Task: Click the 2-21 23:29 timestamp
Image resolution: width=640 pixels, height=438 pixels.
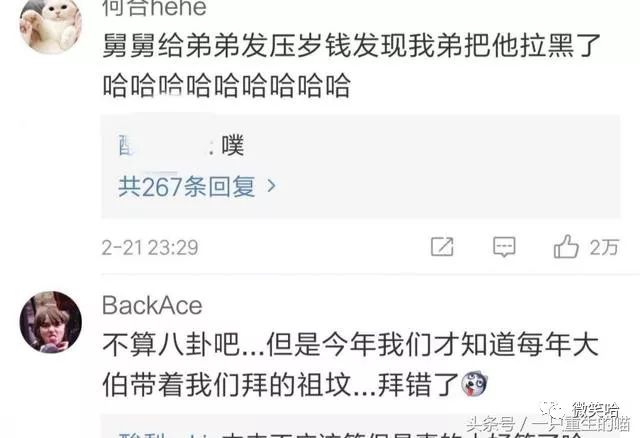Action: tap(150, 247)
